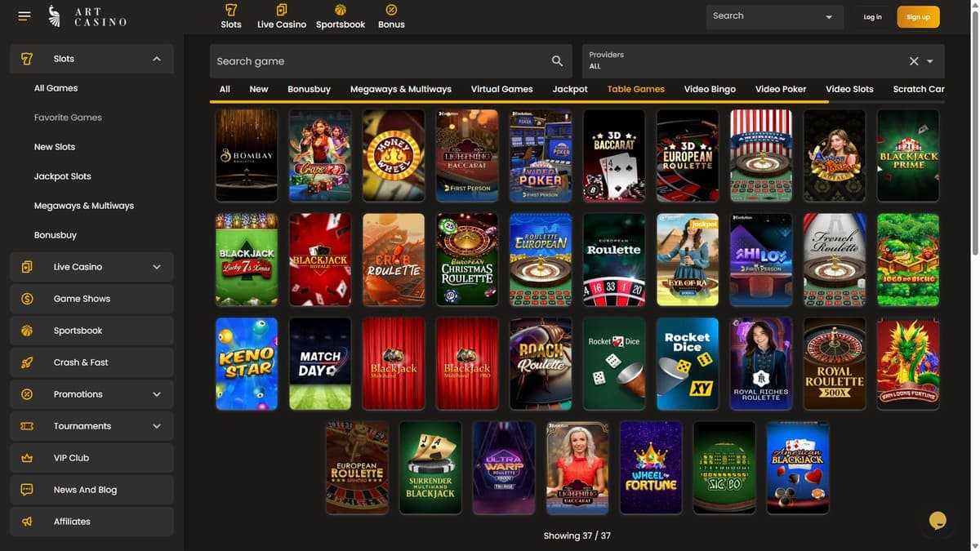The image size is (980, 551).
Task: Click the Live Casino cards icon in the sidebar
Action: [27, 267]
